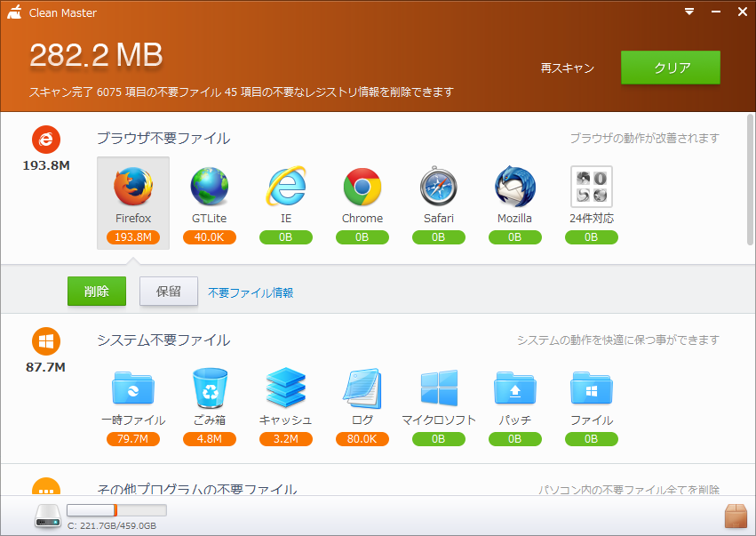Select the マイクロソフト Windows logo icon
756x536 pixels.
point(439,389)
